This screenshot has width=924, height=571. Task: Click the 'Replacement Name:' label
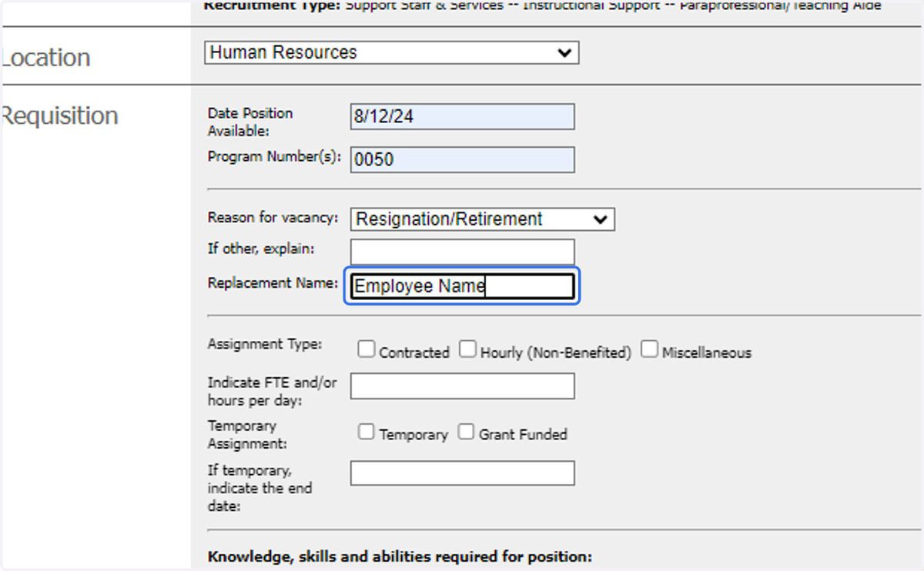click(x=273, y=283)
